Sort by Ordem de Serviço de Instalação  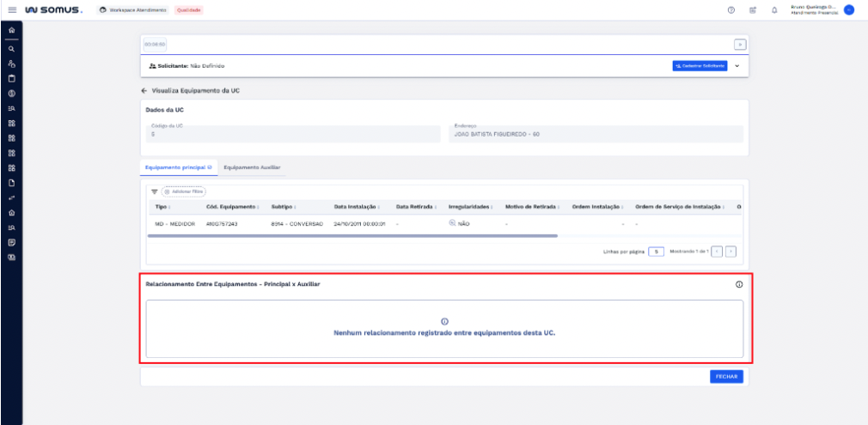click(x=681, y=207)
